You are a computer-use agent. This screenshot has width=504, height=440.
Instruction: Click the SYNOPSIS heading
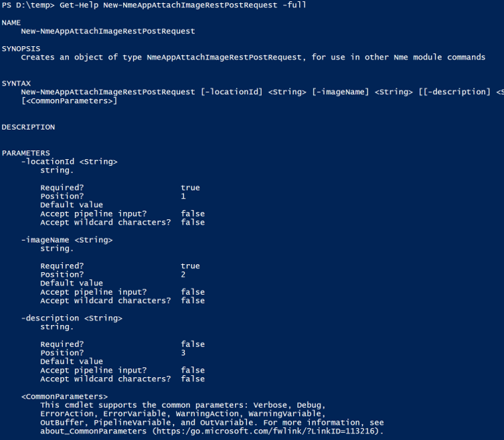pyautogui.click(x=21, y=49)
